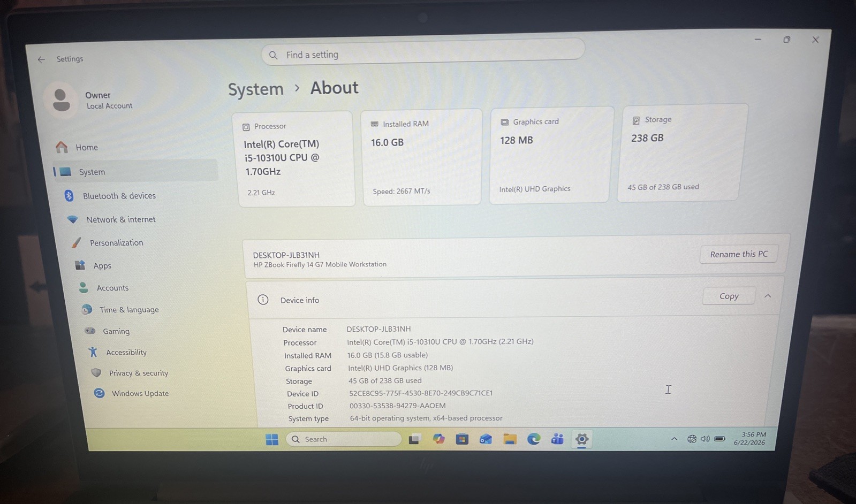Click the Speed: 2667 MT/s text
This screenshot has height=504, width=856.
[x=402, y=191]
